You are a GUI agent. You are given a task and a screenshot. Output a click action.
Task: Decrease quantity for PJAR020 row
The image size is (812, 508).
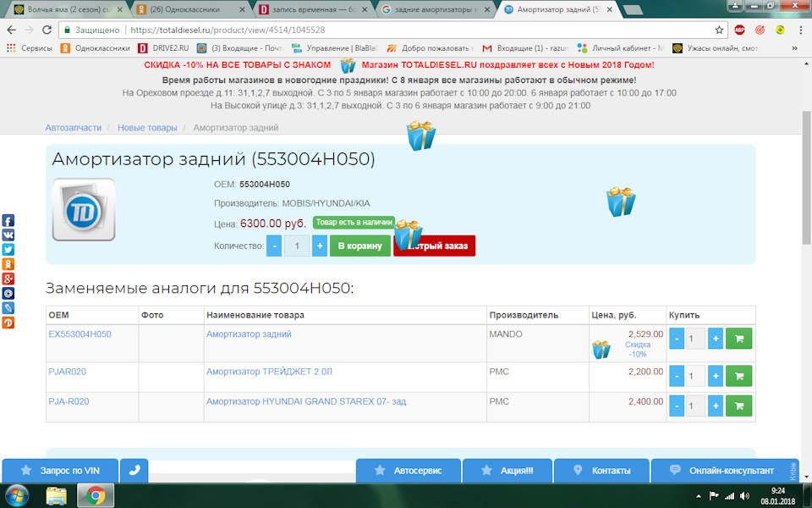click(677, 376)
